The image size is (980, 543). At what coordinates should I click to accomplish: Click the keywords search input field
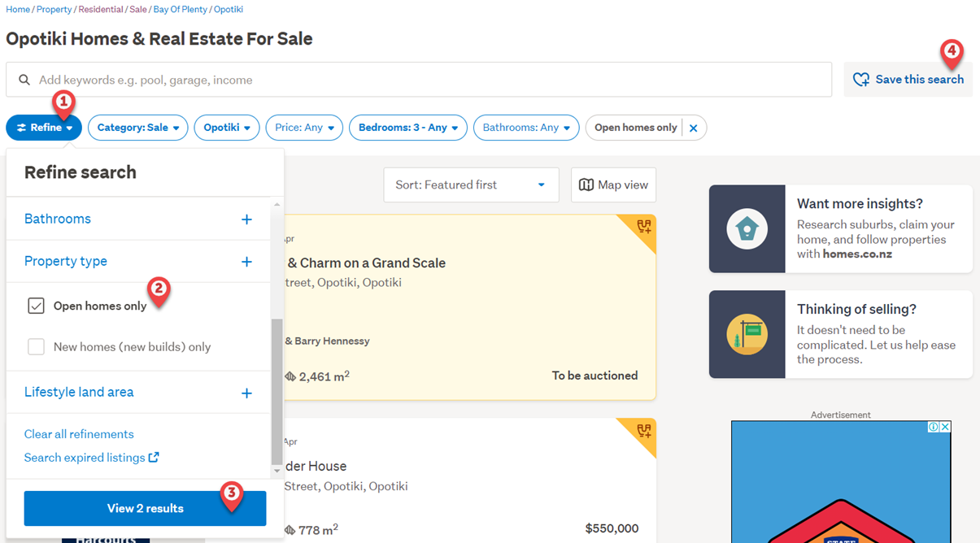419,80
